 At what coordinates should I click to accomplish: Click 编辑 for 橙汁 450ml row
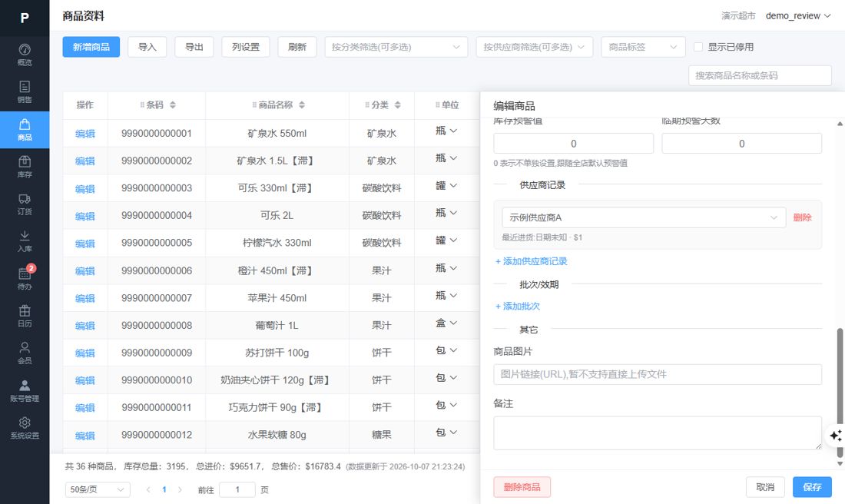point(85,270)
